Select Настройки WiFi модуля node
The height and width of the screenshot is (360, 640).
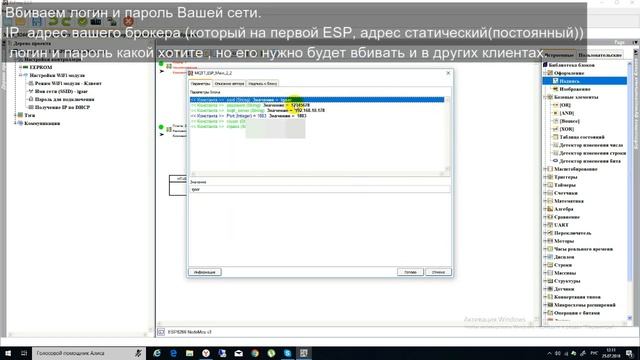[57, 76]
